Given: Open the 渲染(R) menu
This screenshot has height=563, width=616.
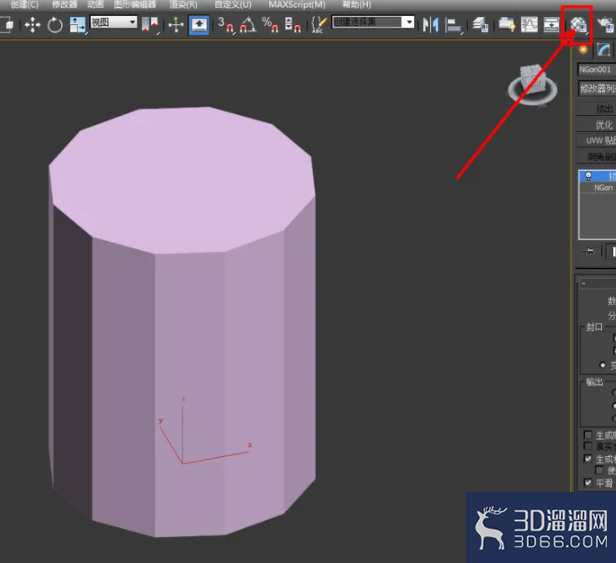Looking at the screenshot, I should pos(183,5).
